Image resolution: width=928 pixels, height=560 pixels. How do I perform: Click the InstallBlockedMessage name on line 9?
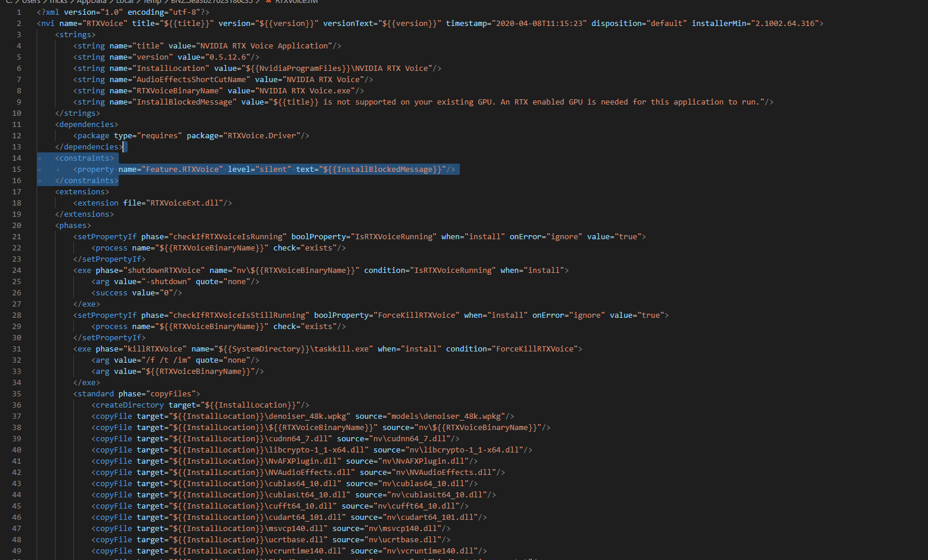184,102
